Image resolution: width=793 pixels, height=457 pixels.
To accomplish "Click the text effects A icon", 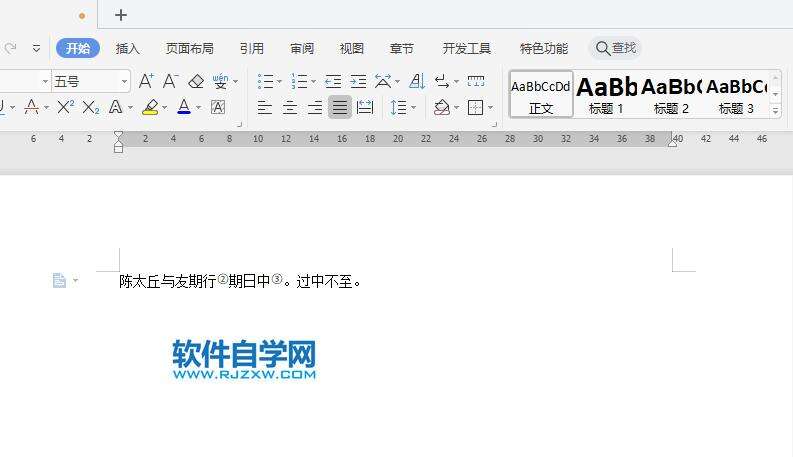I will [116, 107].
